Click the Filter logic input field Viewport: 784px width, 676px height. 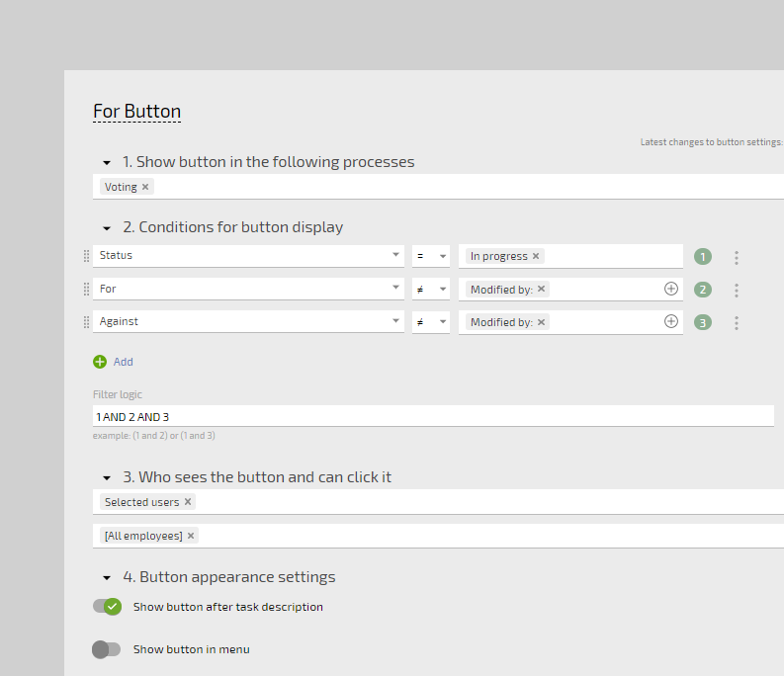click(x=433, y=416)
